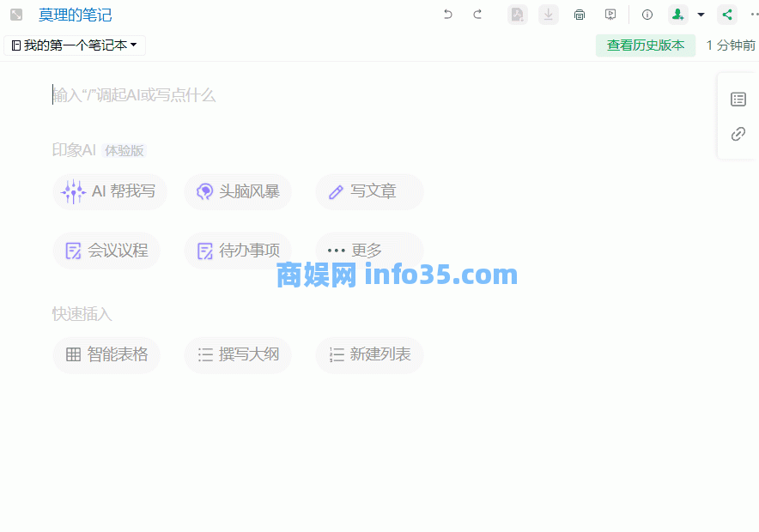Screen dimensions: 759x532
Task: Expand the 更多 AI options
Action: [367, 251]
